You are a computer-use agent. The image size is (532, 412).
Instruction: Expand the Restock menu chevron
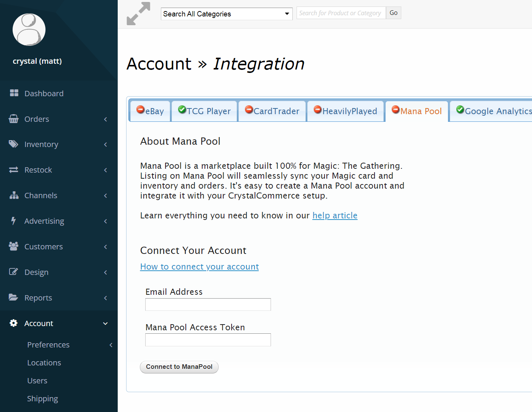pos(105,170)
